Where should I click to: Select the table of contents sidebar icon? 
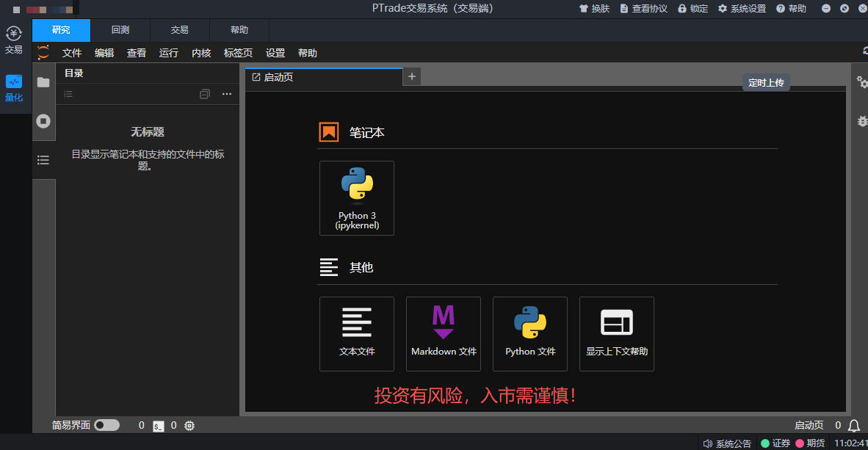pos(43,160)
